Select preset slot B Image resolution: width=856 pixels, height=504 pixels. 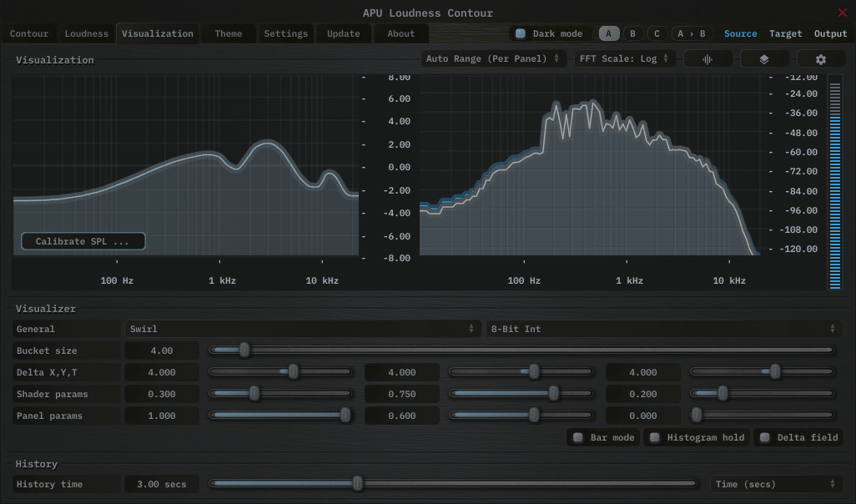point(632,33)
